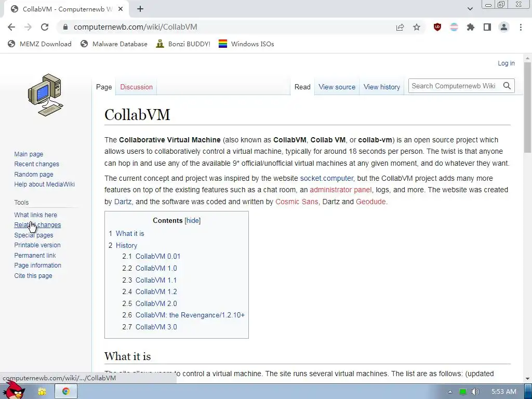
Task: Select the Read tab
Action: click(x=302, y=87)
